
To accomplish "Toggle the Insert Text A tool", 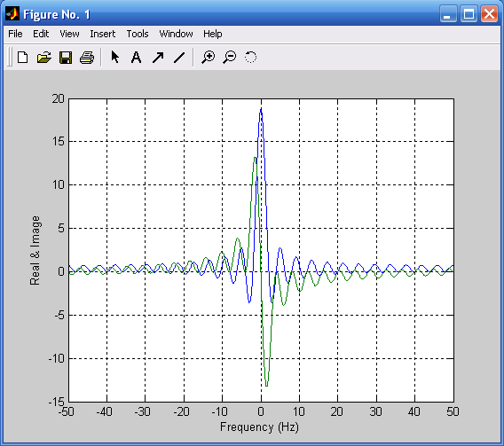I will point(136,58).
